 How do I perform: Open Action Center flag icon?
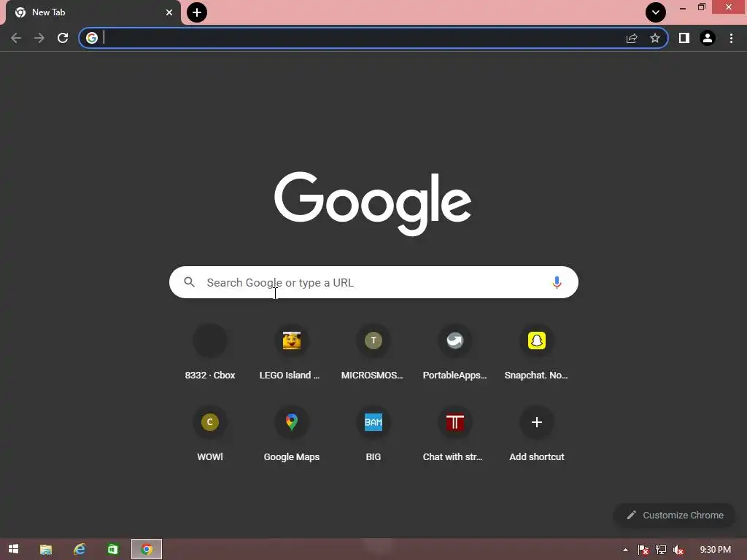[643, 550]
